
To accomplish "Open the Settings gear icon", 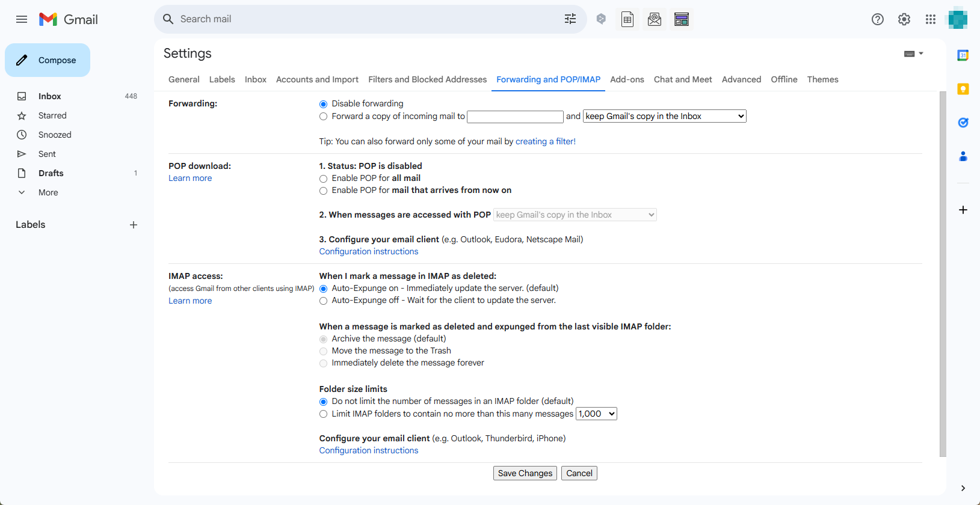I will pos(904,19).
